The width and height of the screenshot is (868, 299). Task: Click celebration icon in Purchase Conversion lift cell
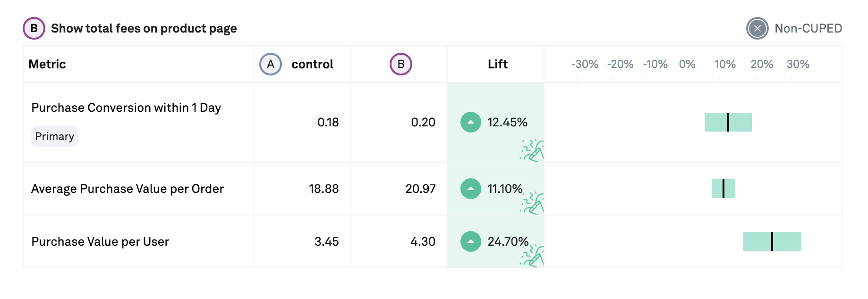pyautogui.click(x=533, y=150)
